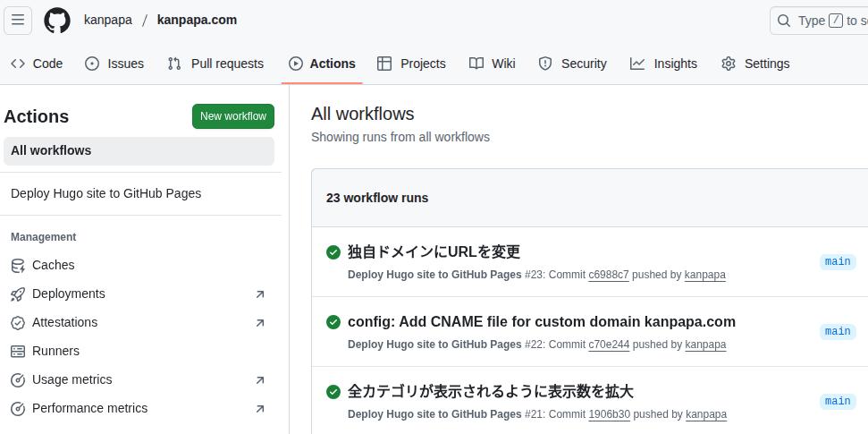The image size is (868, 434).
Task: Open run titled 全カテゴリが表示されるように表示数を拡大
Action: [x=491, y=391]
